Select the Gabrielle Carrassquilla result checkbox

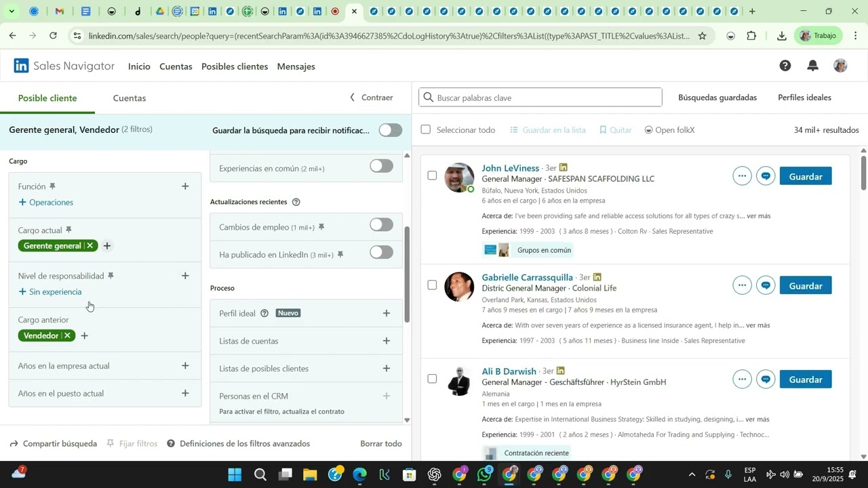point(432,285)
